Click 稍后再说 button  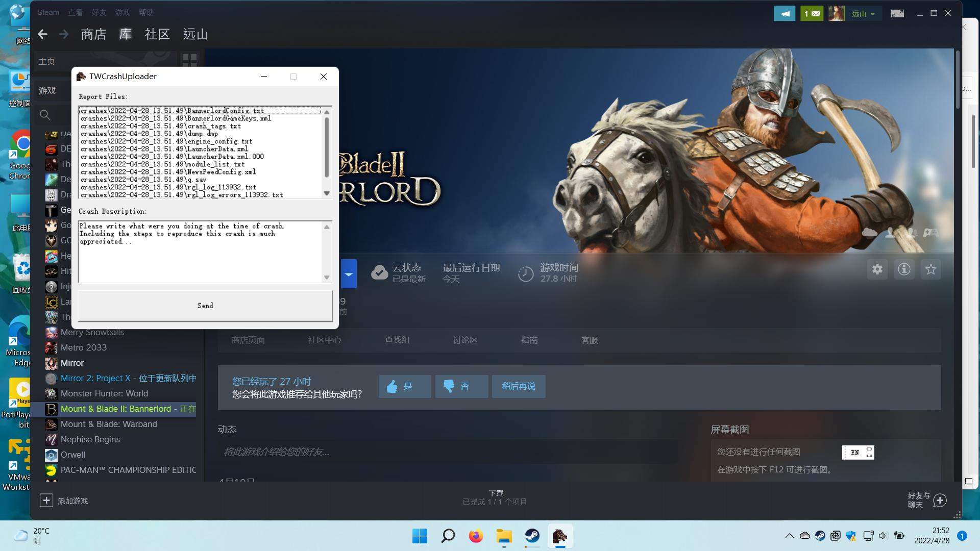[519, 387]
